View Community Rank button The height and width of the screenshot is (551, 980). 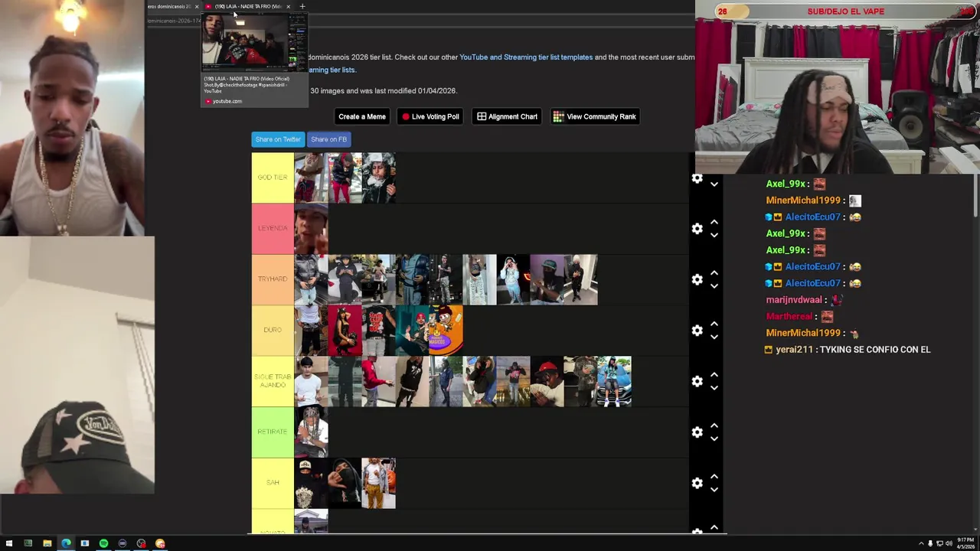[595, 116]
